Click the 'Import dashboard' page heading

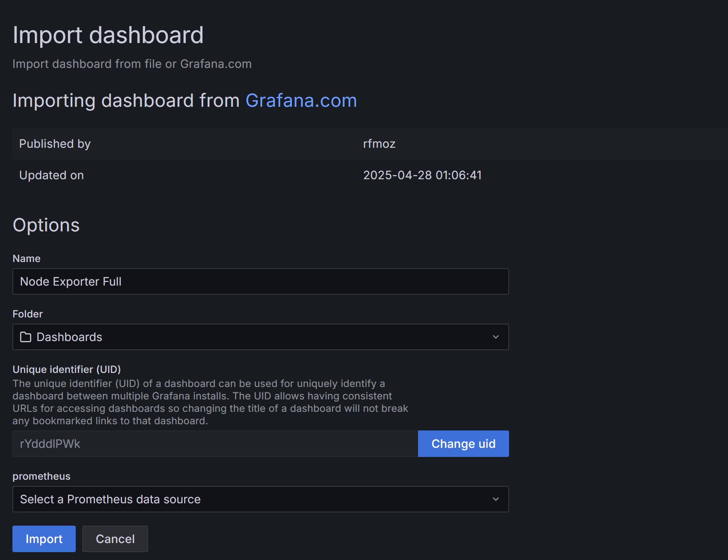pos(108,35)
